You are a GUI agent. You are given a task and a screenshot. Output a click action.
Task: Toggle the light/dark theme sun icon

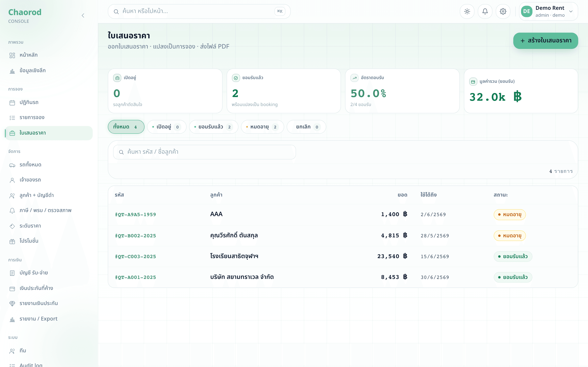click(x=467, y=11)
